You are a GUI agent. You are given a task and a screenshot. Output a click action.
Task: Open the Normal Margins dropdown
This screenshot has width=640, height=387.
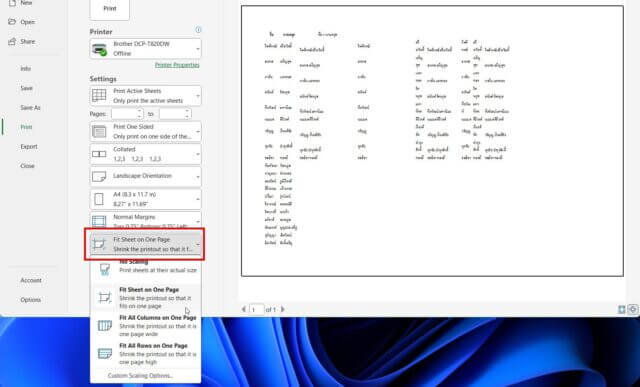click(x=145, y=220)
